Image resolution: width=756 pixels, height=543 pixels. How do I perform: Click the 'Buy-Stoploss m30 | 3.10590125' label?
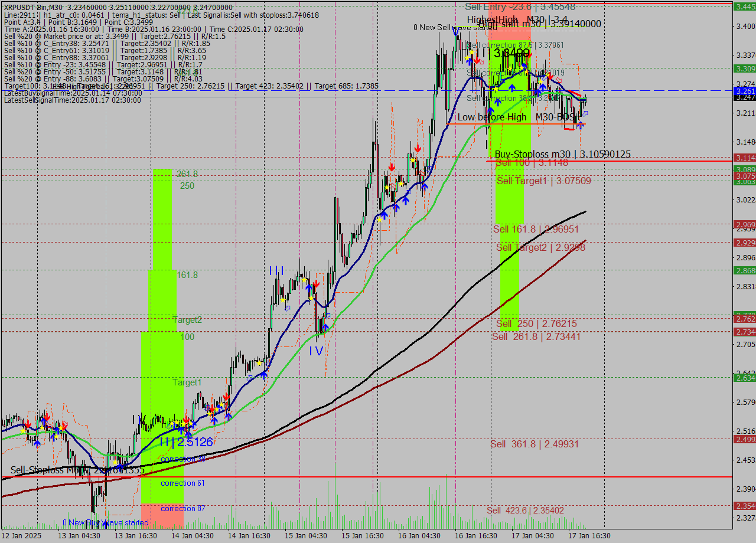click(563, 154)
